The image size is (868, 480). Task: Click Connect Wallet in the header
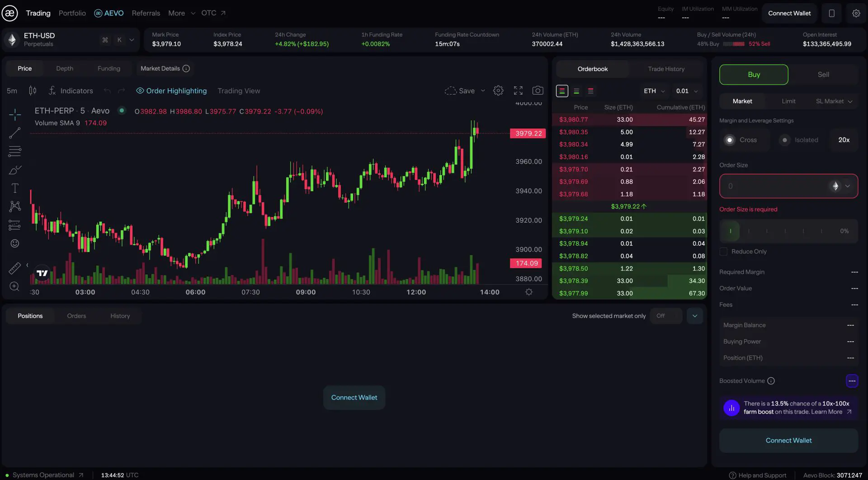tap(789, 13)
